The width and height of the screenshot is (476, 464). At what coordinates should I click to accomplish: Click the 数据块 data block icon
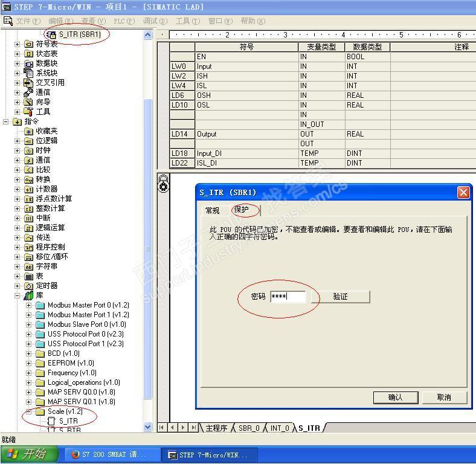[x=28, y=64]
